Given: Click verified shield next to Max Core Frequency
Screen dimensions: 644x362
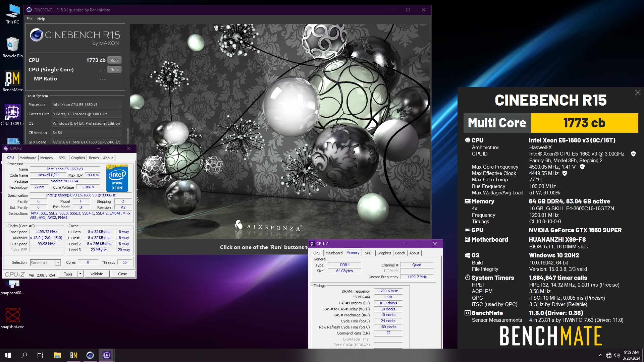Looking at the screenshot, I should pyautogui.click(x=582, y=167).
